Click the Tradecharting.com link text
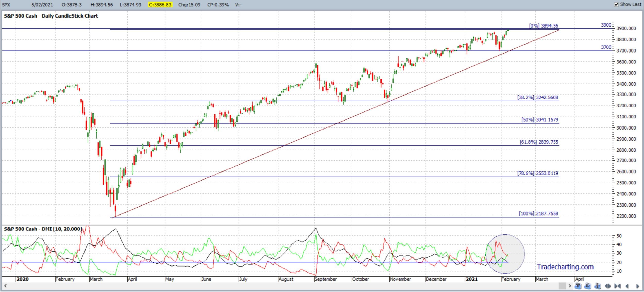The image size is (644, 292). pos(565,267)
